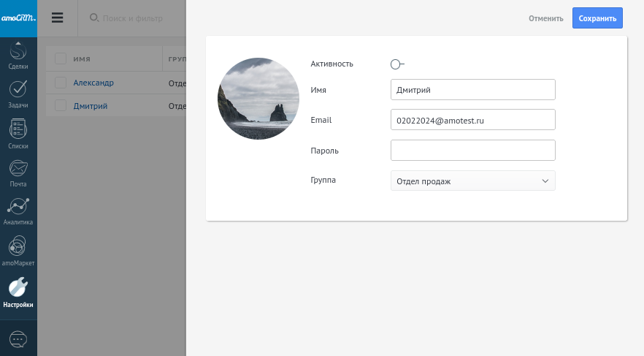Open the Аналитика chart icon
Image resolution: width=644 pixels, height=356 pixels.
[18, 208]
